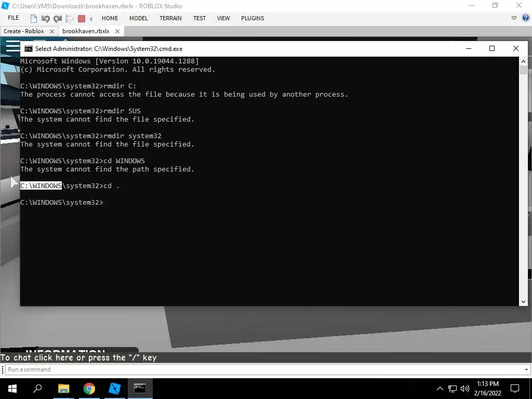
Task: Switch to Command Prompt taskbar icon
Action: 140,389
